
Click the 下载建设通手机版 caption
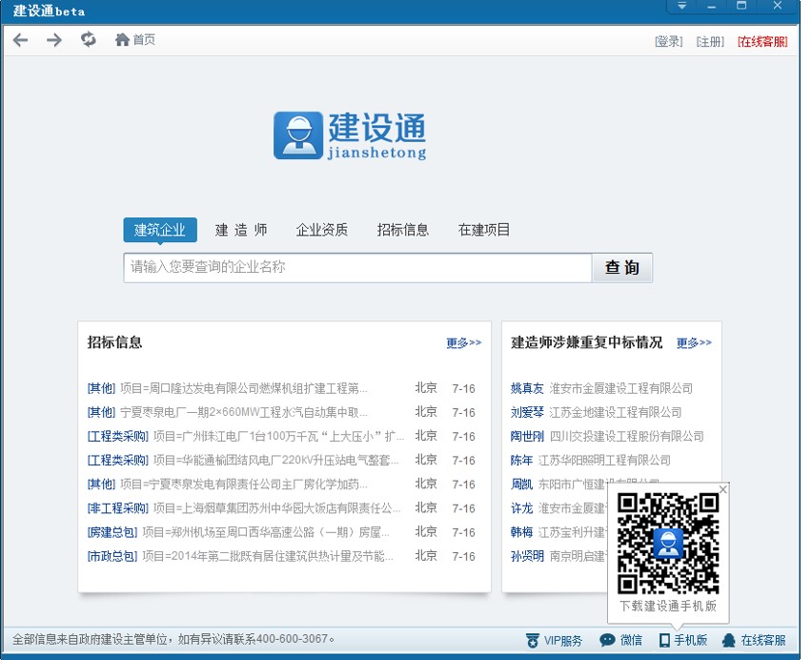[x=668, y=606]
